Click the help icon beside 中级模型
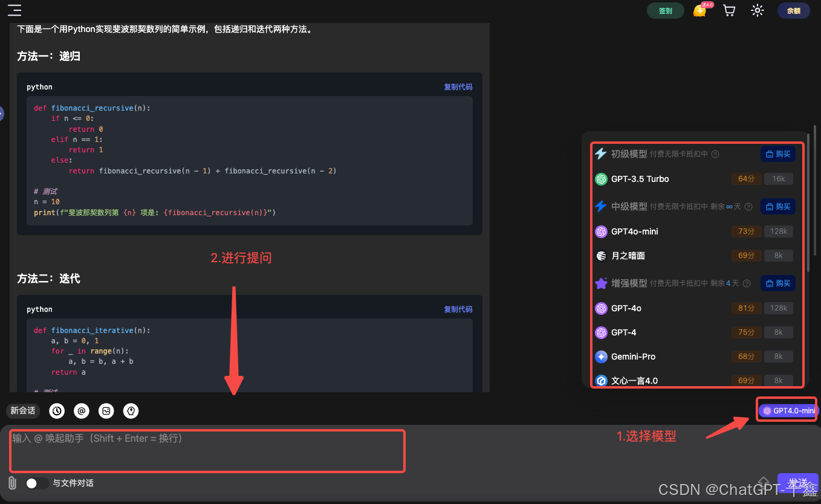This screenshot has width=821, height=504. point(748,207)
